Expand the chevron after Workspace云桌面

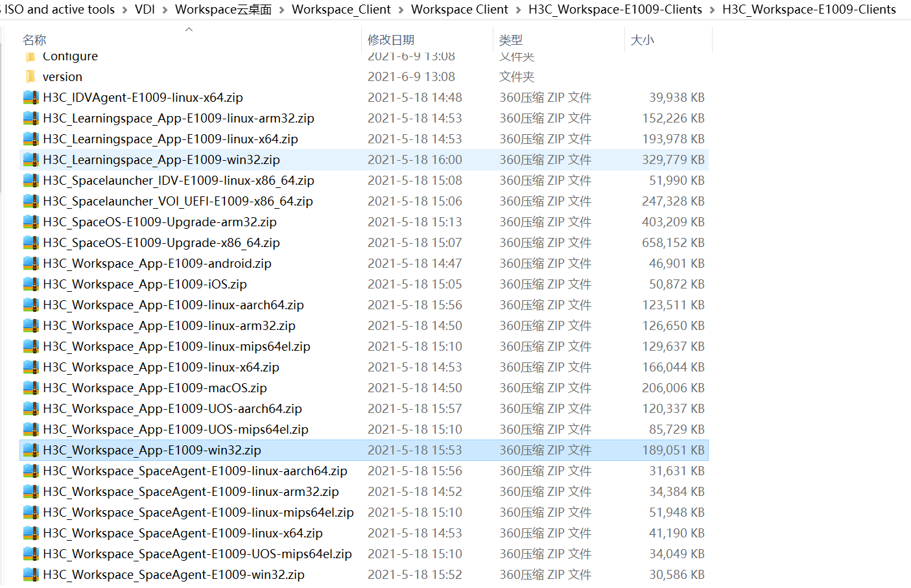[281, 10]
